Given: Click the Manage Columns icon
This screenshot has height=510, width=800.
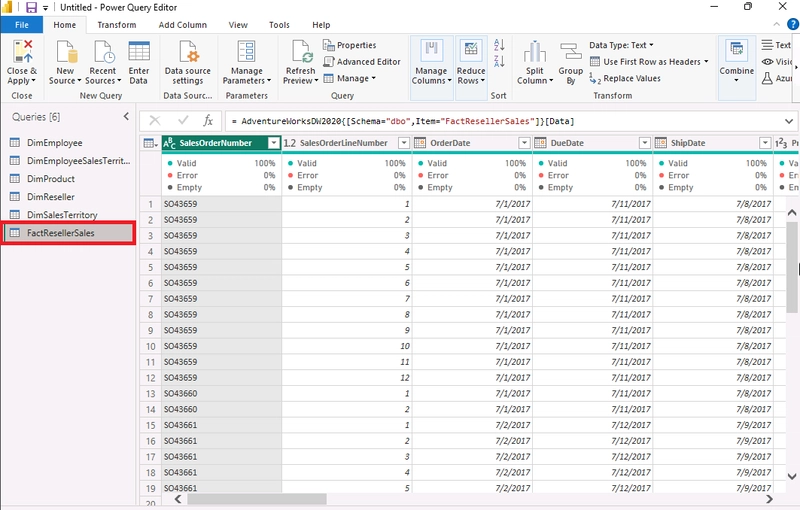Looking at the screenshot, I should (x=431, y=52).
